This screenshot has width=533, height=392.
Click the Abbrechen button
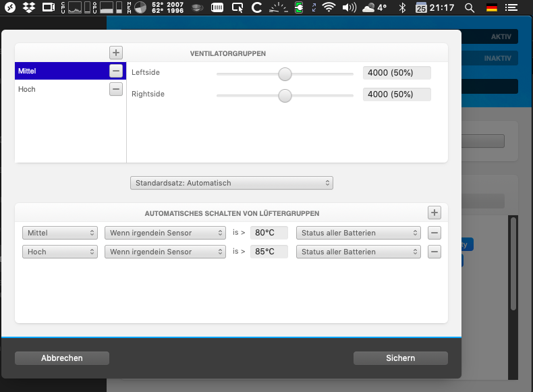(x=62, y=358)
